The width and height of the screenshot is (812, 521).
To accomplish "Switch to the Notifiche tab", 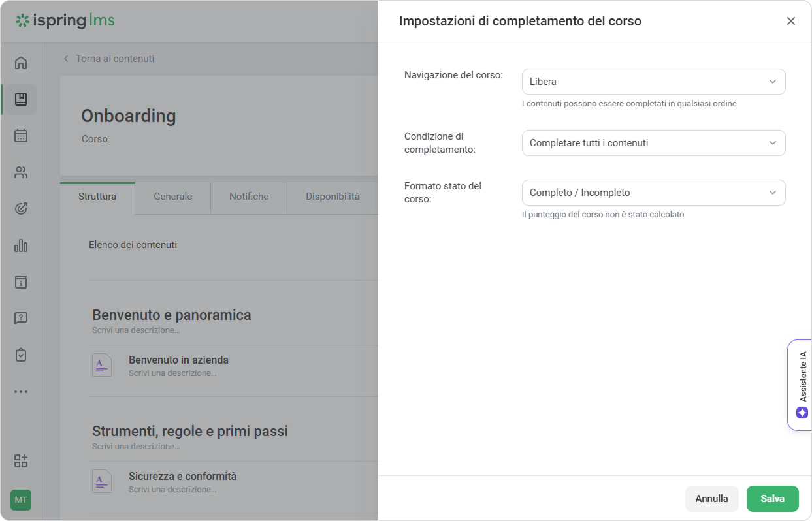I will coord(249,197).
